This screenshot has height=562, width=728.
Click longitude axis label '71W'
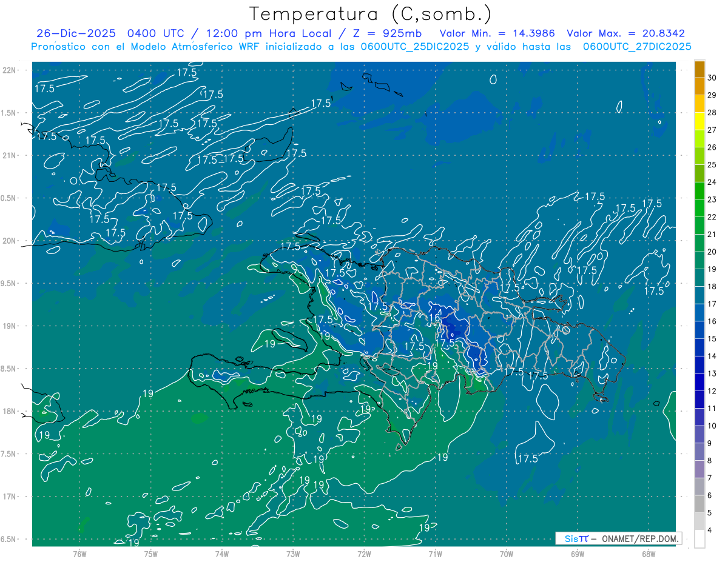tap(435, 553)
